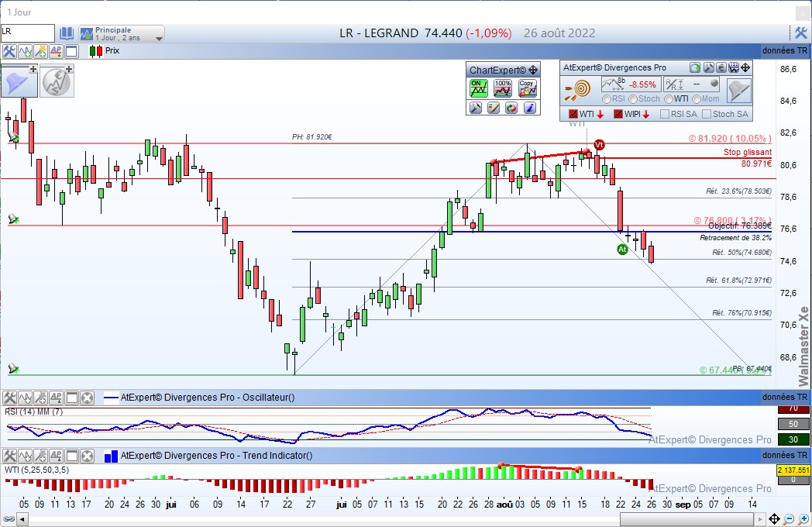This screenshot has width=812, height=527.
Task: Uncheck the WIPI checkbox
Action: pyautogui.click(x=618, y=114)
